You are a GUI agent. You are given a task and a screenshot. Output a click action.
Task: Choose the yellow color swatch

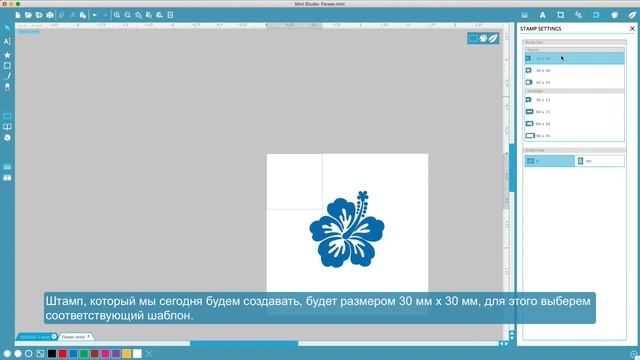127,353
